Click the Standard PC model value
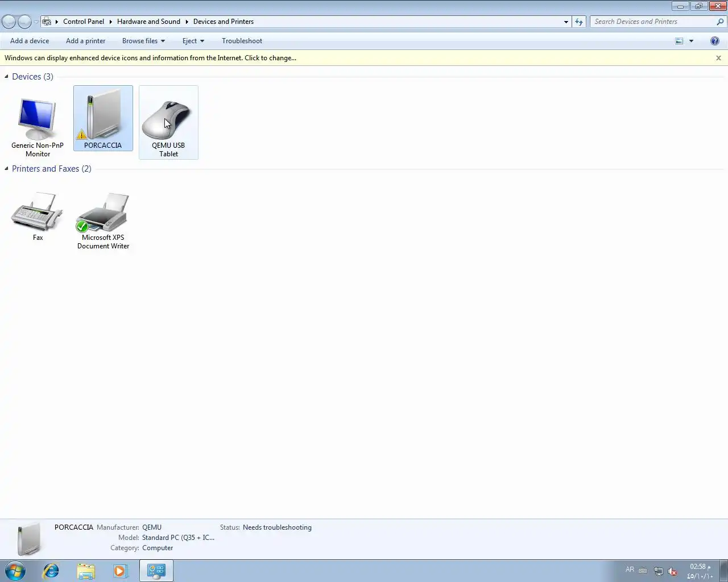 click(x=178, y=538)
